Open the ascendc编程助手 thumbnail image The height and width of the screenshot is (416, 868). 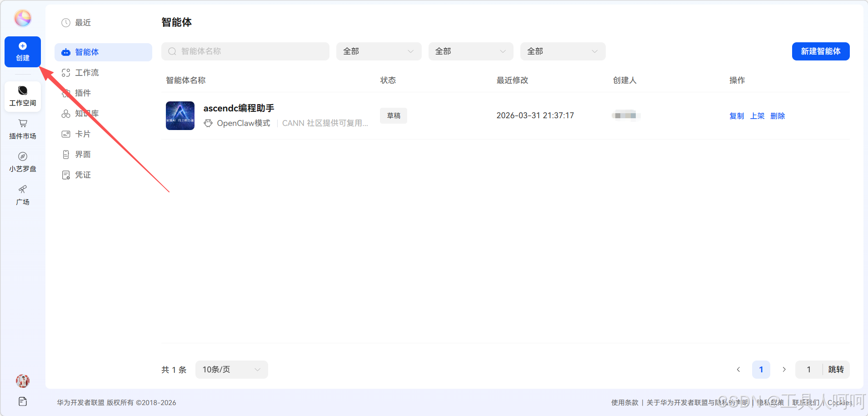[180, 115]
